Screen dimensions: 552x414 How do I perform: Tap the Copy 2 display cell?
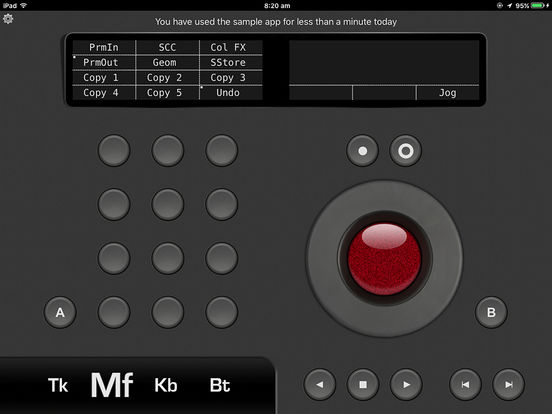click(167, 78)
